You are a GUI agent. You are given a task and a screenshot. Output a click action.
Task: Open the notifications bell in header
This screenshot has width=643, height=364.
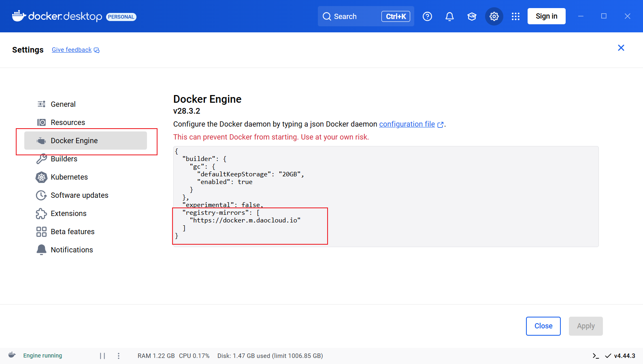click(449, 16)
